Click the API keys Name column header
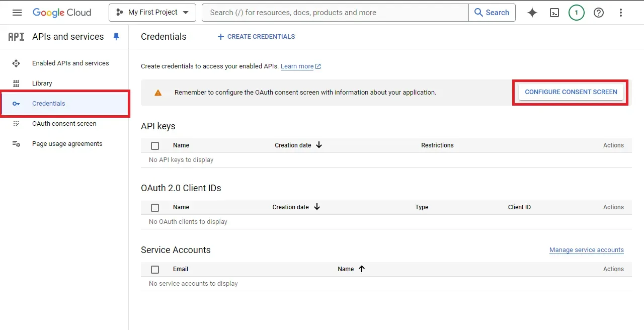 pyautogui.click(x=181, y=145)
